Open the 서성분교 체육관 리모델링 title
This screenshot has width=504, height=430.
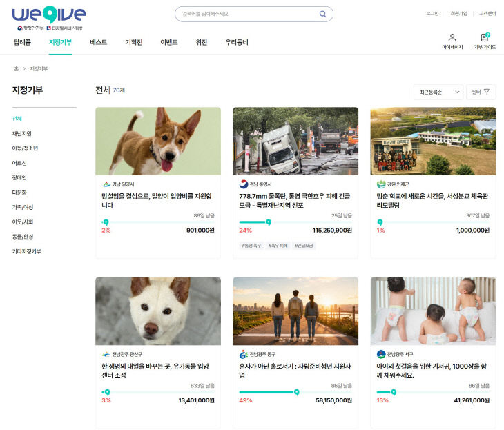[x=432, y=201]
